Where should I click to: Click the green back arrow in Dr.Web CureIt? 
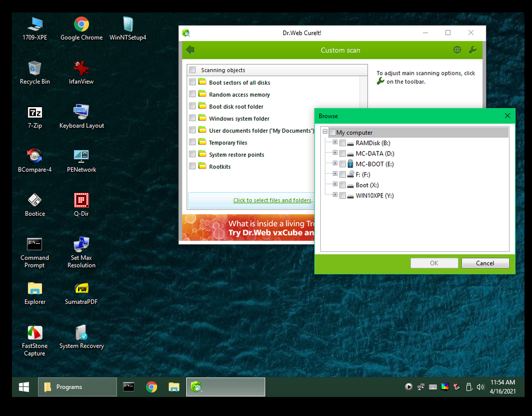(x=190, y=50)
